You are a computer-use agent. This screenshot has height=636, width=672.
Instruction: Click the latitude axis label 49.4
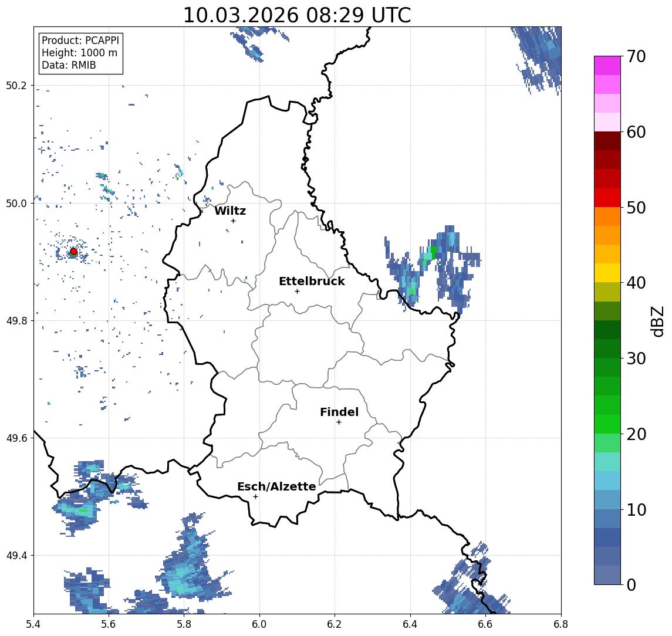16,556
